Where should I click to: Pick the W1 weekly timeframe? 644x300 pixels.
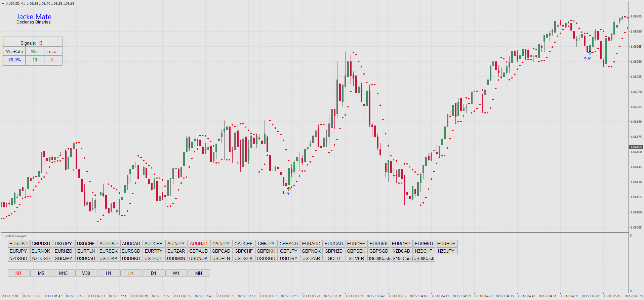coord(176,273)
